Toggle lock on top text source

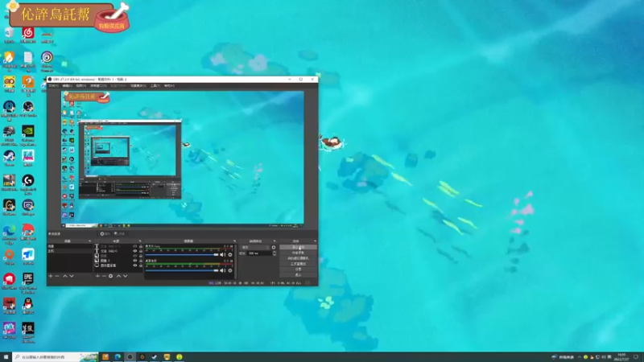tap(141, 246)
